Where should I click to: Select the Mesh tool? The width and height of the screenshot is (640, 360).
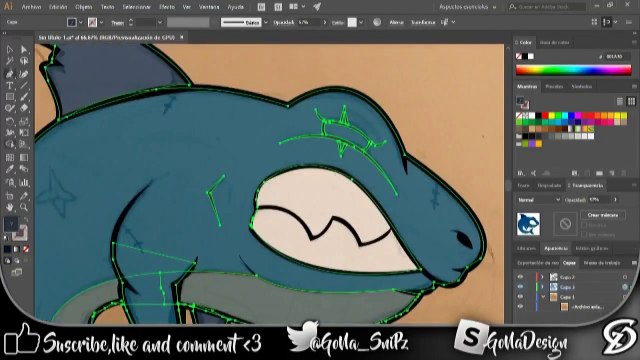click(x=9, y=157)
